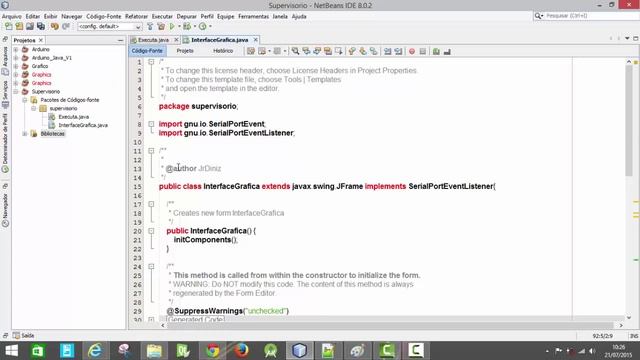640x360 pixels.
Task: Click Find Next Occurrence icon in editor toolbar
Action: point(317,51)
